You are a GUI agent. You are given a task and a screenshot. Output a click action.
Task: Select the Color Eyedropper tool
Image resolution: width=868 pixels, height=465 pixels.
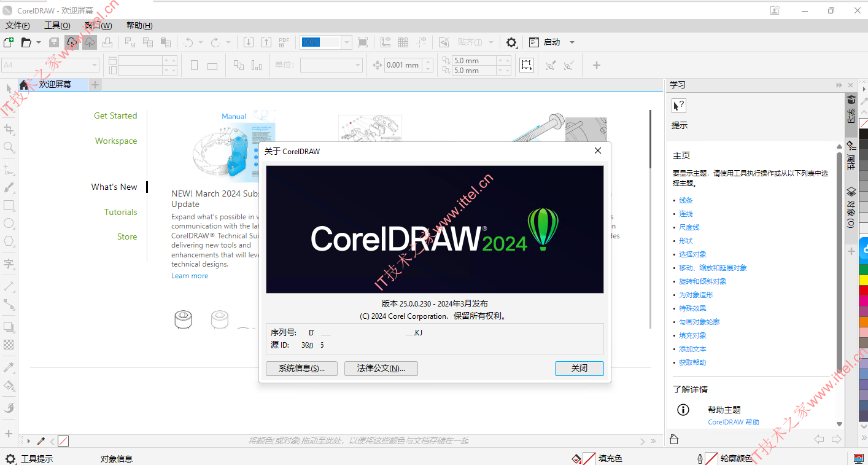pyautogui.click(x=9, y=367)
